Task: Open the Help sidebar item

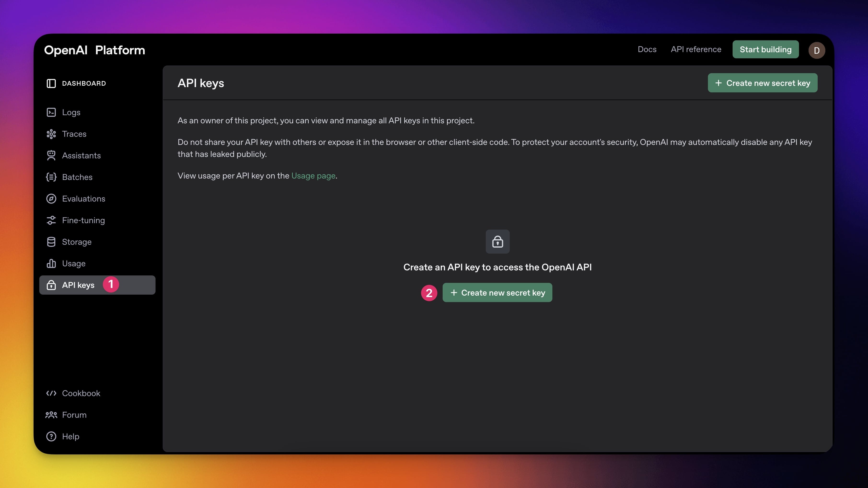Action: click(x=70, y=436)
